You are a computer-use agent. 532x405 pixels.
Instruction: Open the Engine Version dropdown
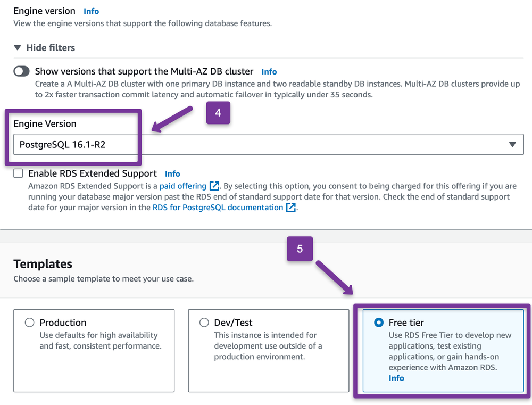(266, 144)
